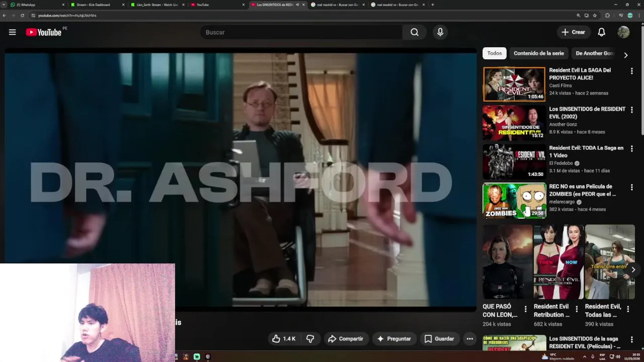Open the OBS icon in taskbar
Image resolution: width=644 pixels, height=362 pixels.
pos(208,356)
